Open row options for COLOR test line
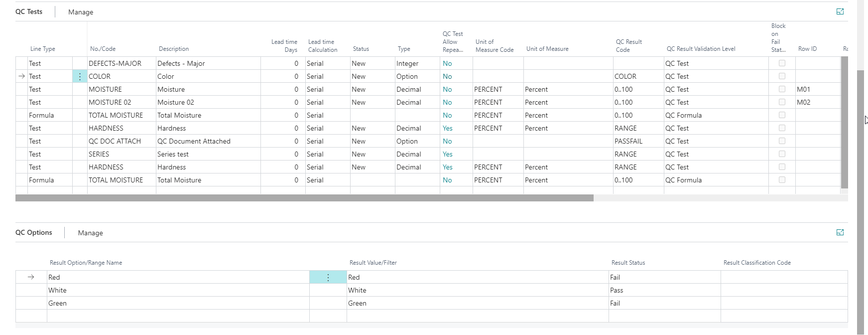868x335 pixels. tap(80, 77)
